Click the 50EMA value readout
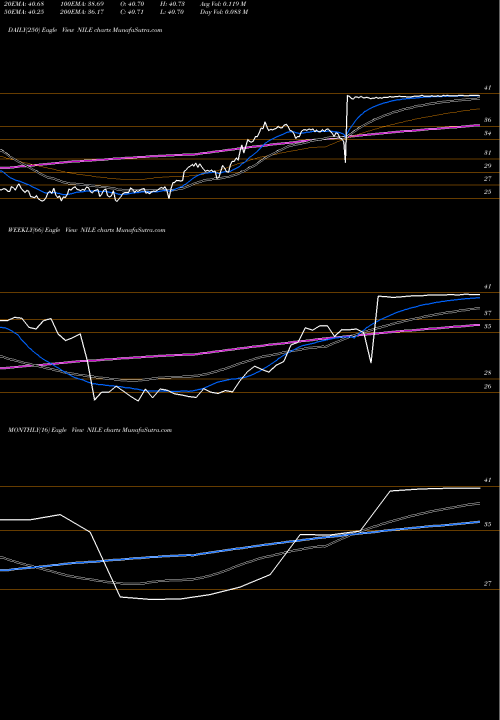This screenshot has height=720, width=500. click(x=23, y=12)
